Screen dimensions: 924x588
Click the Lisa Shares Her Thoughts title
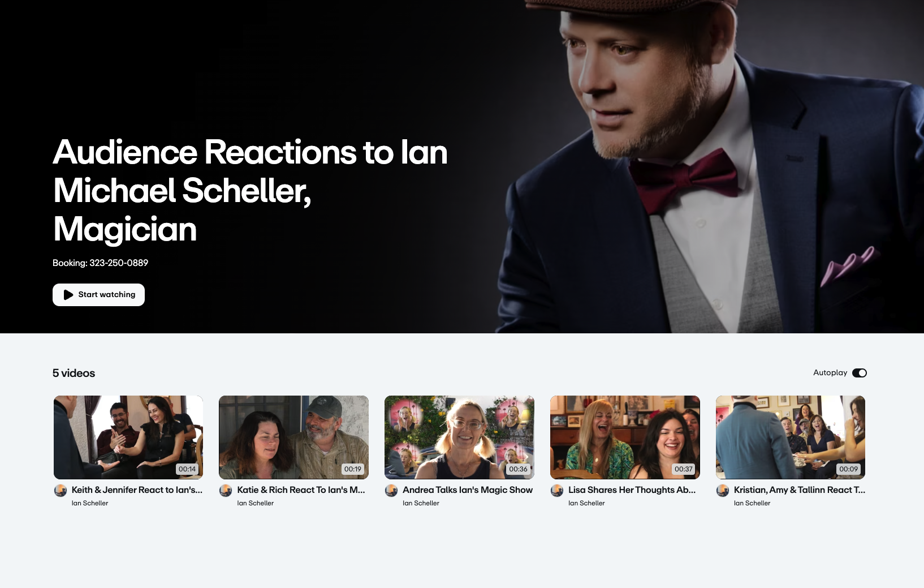(632, 490)
